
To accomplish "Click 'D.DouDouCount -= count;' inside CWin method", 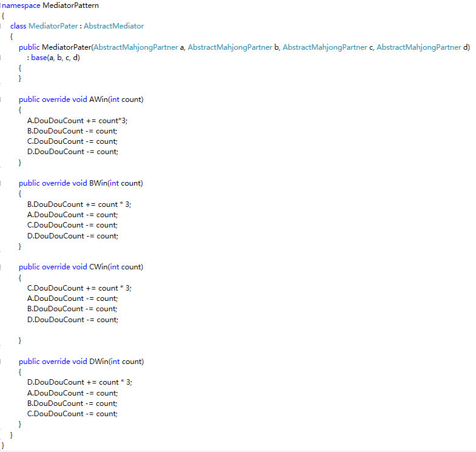I will [73, 320].
